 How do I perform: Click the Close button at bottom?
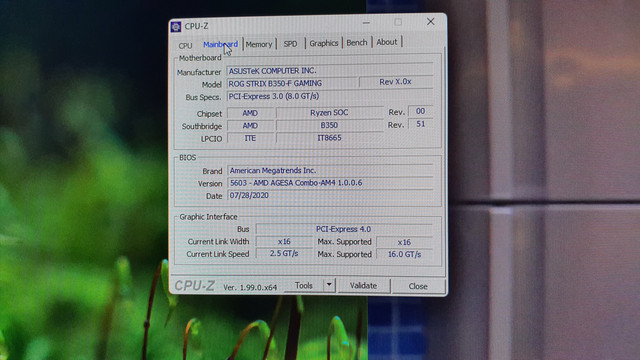coord(418,286)
